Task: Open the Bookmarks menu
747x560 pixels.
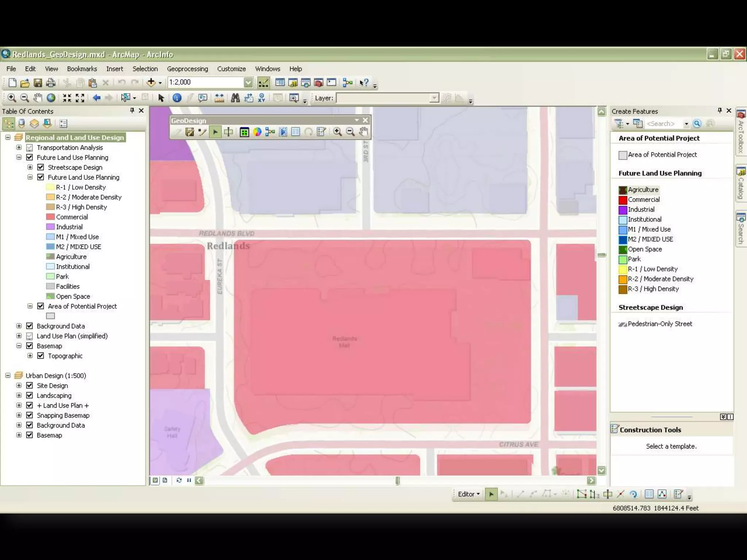Action: click(x=82, y=69)
